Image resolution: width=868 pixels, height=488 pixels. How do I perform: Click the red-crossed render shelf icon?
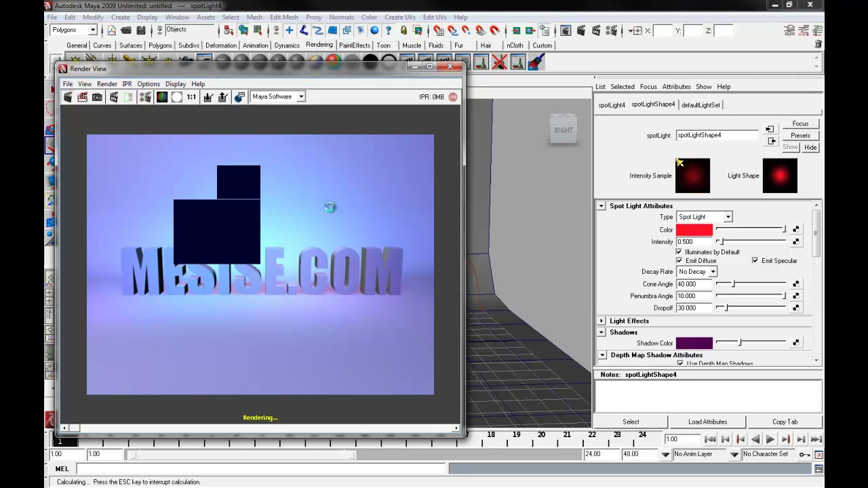[x=499, y=62]
